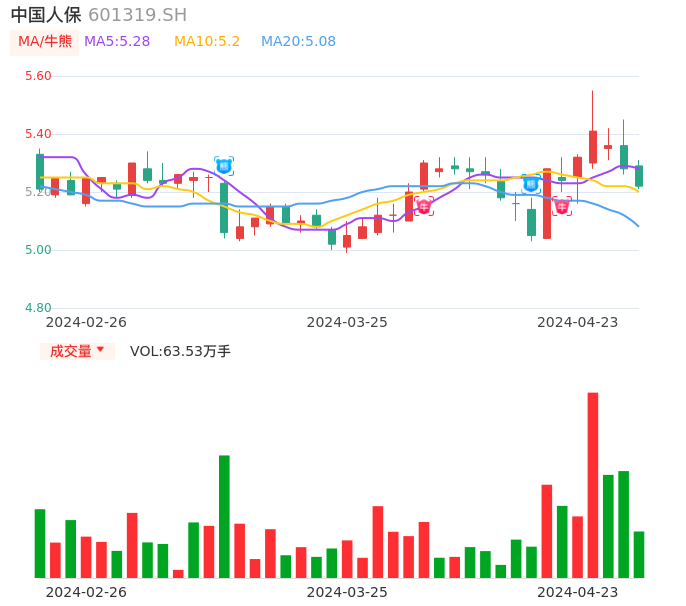Toggle the MA/牛熊 indicator button

pyautogui.click(x=45, y=42)
